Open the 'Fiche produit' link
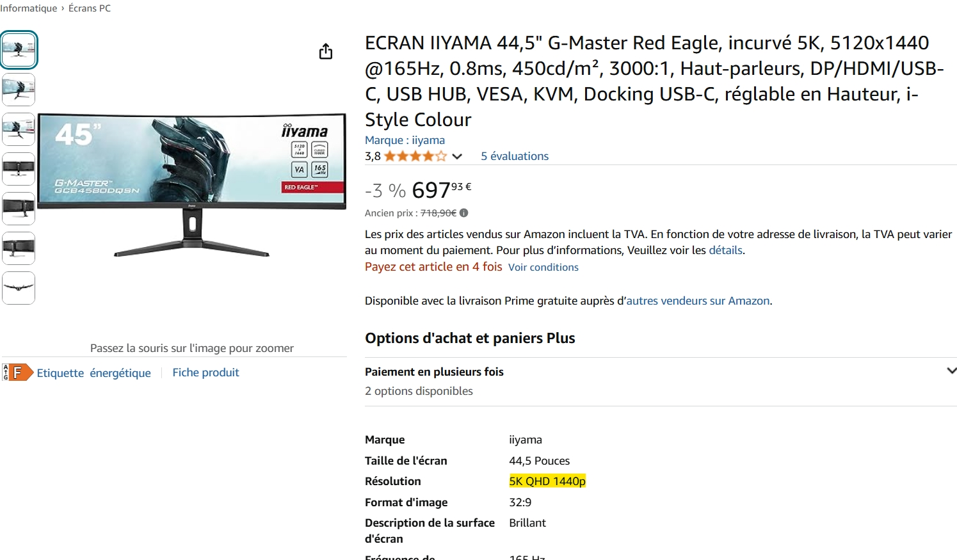957x560 pixels. point(205,372)
